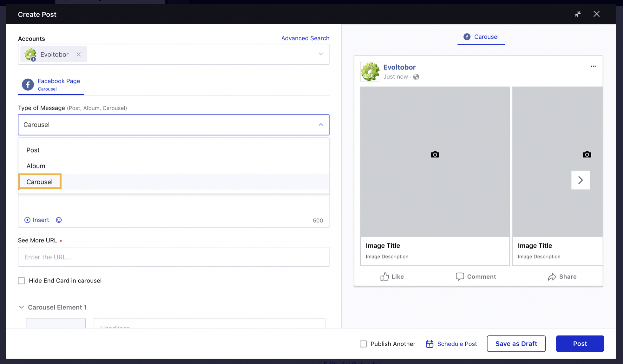Screen dimensions: 623x364
Task: Open the preview post three-dots menu
Action: click(593, 66)
